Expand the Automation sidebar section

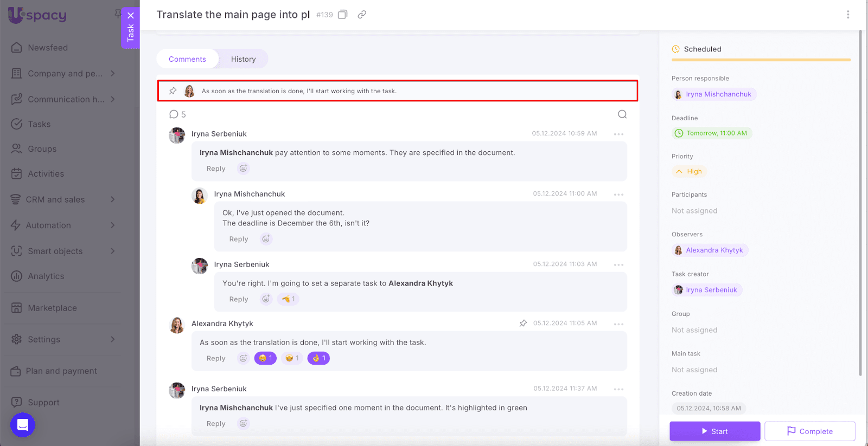coord(112,225)
